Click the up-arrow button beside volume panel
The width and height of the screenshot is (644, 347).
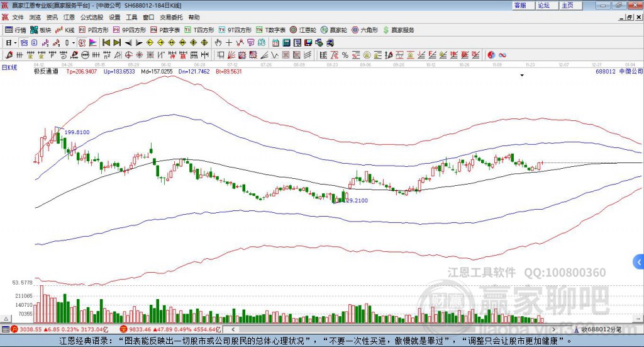[6, 319]
